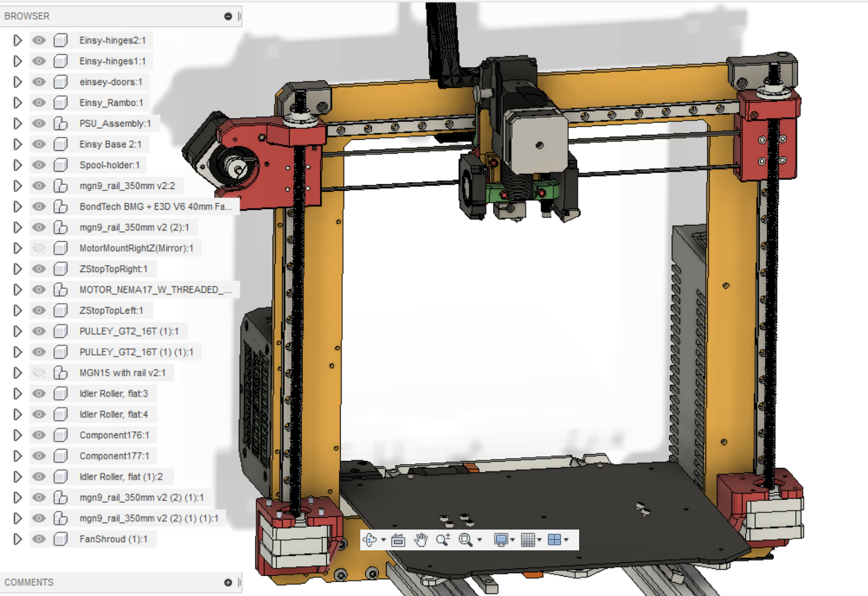
Task: Click component icon of Component176:1
Action: [61, 435]
